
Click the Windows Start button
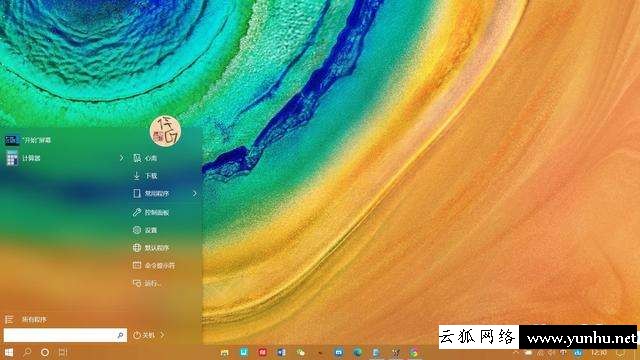[x=9, y=352]
